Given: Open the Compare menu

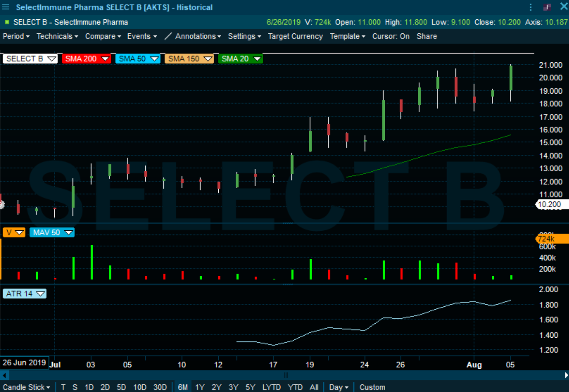Looking at the screenshot, I should [103, 36].
